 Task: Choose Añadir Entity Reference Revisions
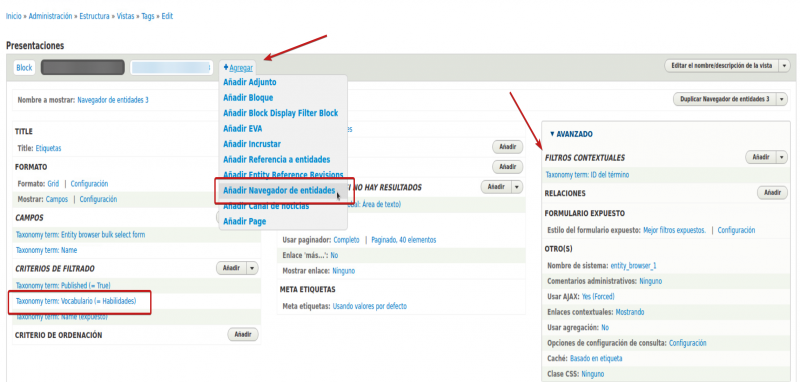[x=283, y=175]
